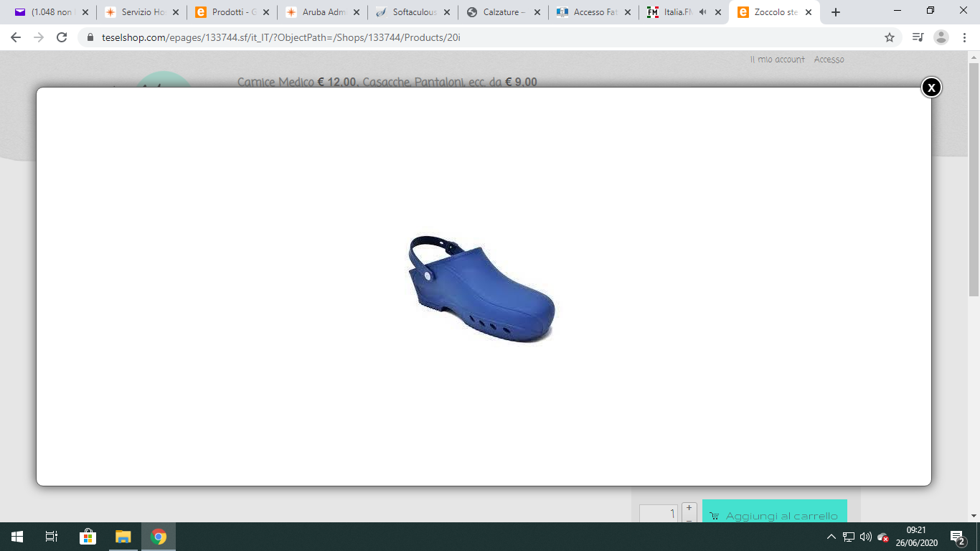Open the volume control in the tray
980x551 pixels.
coord(866,537)
